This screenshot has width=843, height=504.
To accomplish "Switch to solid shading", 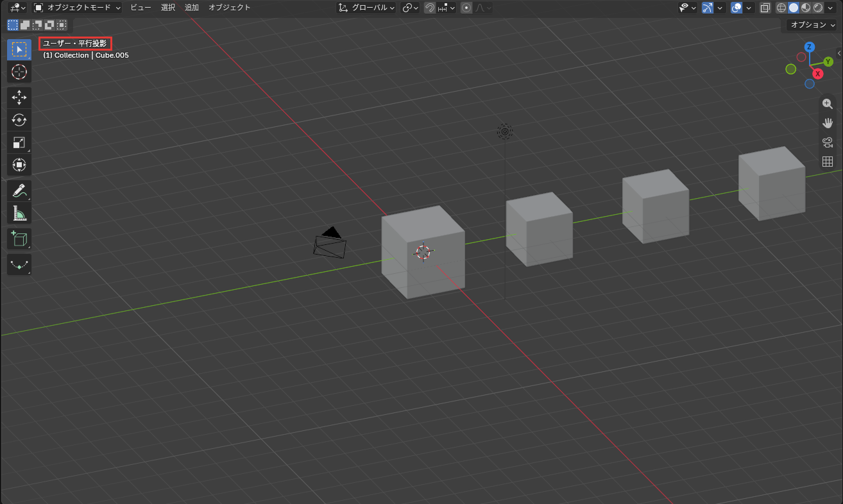I will [x=794, y=8].
